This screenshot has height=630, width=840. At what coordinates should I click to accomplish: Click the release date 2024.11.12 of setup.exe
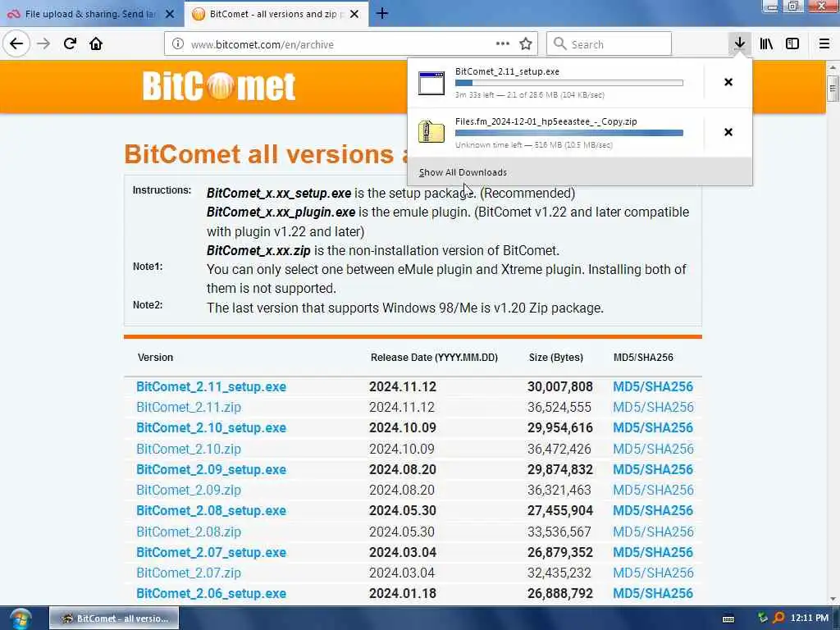click(x=403, y=387)
